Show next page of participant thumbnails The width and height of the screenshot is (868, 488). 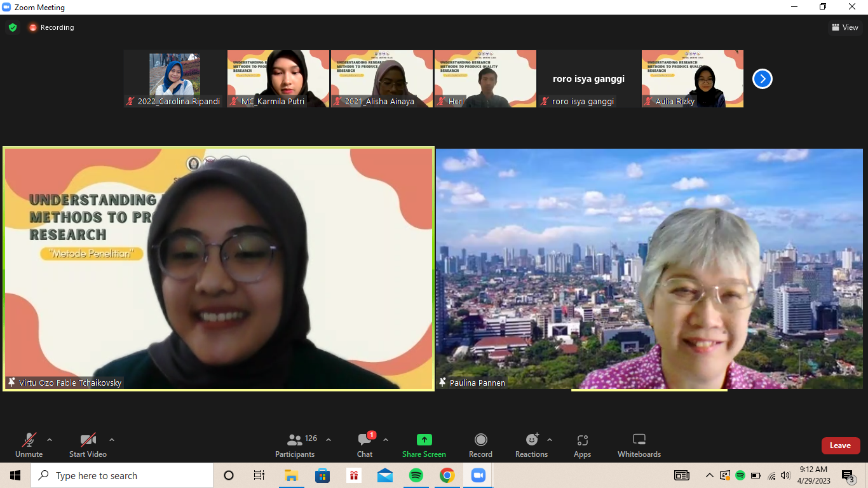pos(763,79)
